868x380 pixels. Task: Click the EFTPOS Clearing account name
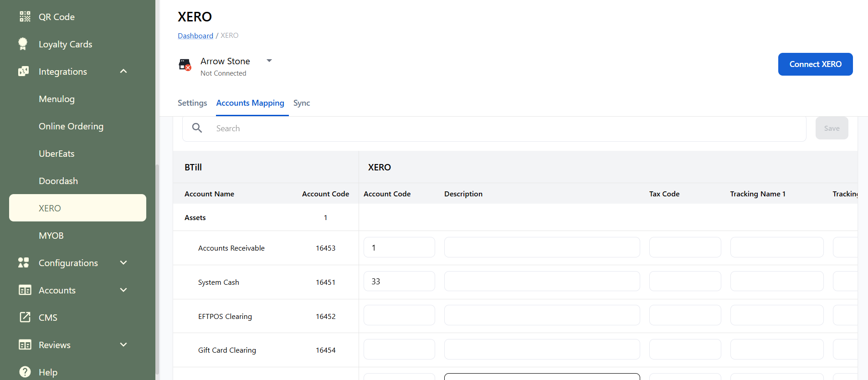[225, 316]
